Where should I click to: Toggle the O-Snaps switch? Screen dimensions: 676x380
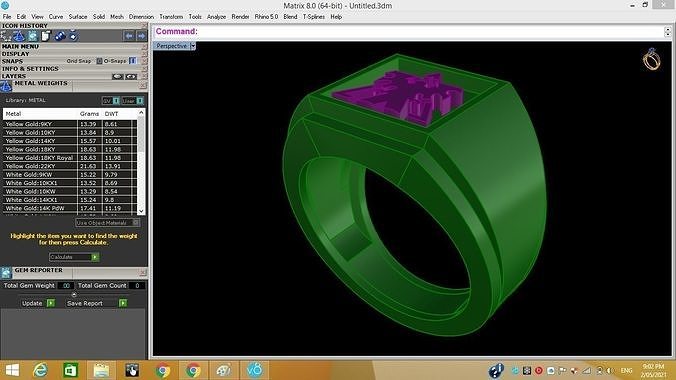tap(132, 61)
